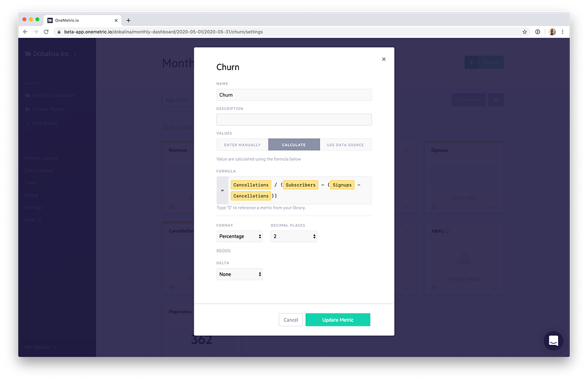Image resolution: width=588 pixels, height=381 pixels.
Task: Open a new browser tab with plus
Action: pyautogui.click(x=128, y=20)
